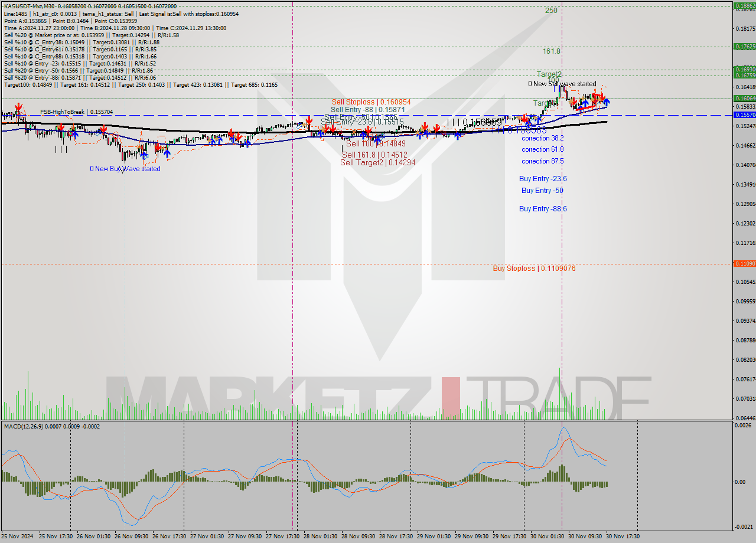This screenshot has height=543, width=756.
Task: Click the MACD scale value 0.0026
Action: [744, 425]
